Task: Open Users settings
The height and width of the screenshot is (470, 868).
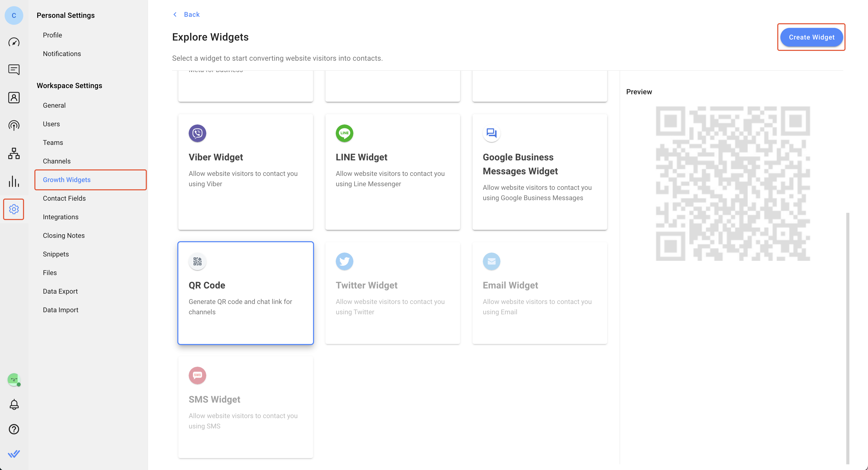Action: pos(51,124)
